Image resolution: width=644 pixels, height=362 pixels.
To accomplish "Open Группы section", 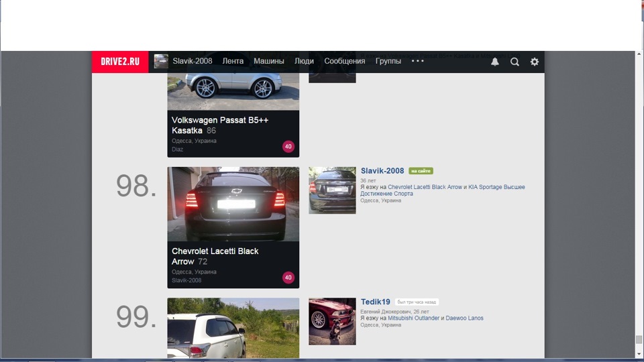I will (388, 61).
